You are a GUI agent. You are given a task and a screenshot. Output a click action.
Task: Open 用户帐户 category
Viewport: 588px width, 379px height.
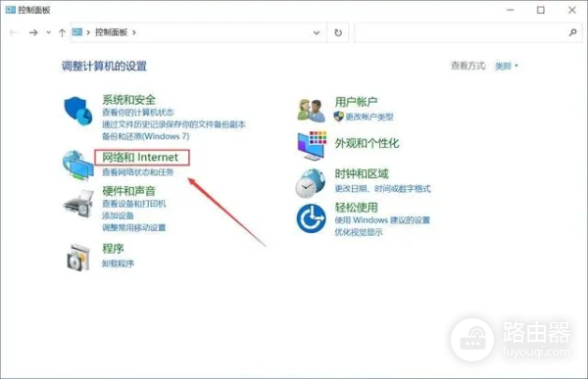[x=356, y=102]
